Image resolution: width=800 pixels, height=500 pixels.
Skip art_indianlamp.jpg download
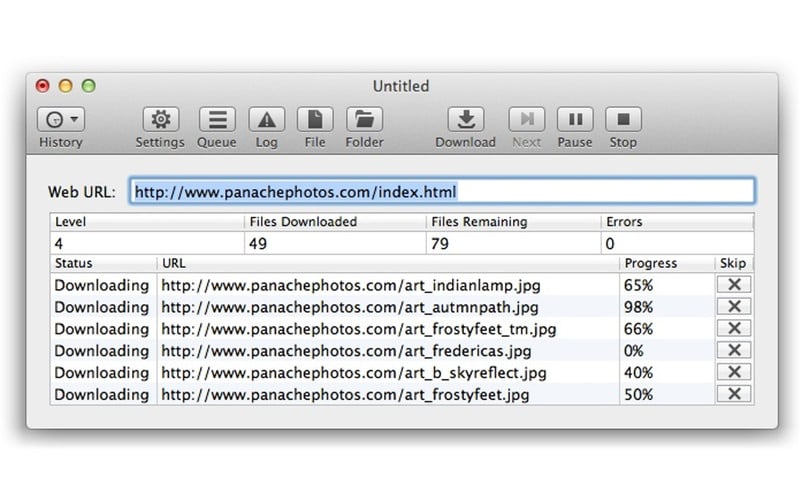(734, 284)
